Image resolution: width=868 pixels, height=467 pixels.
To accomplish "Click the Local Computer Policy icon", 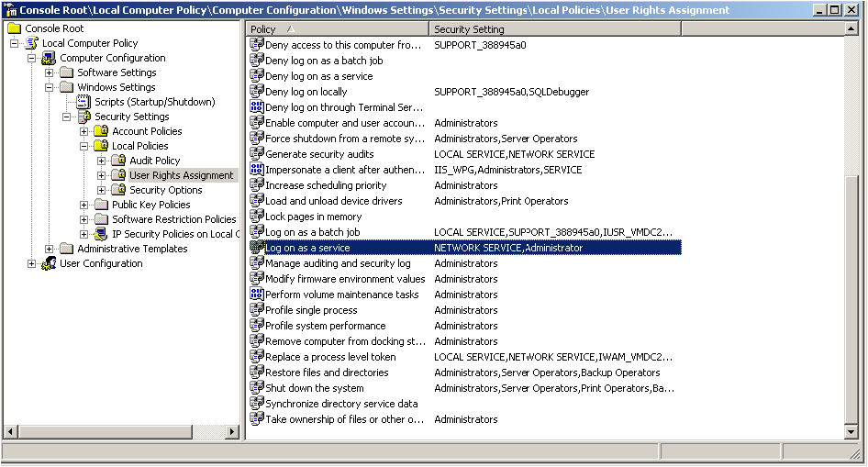I will 31,43.
